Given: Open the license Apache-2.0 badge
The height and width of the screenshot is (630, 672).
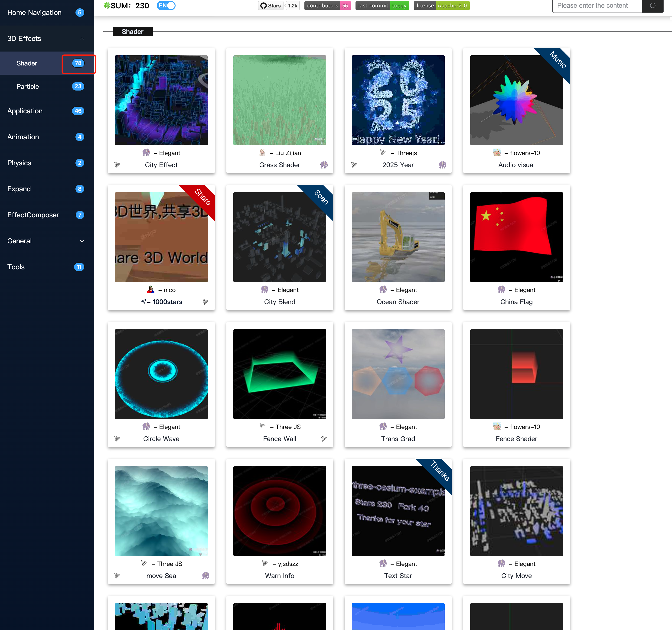Looking at the screenshot, I should [x=441, y=6].
